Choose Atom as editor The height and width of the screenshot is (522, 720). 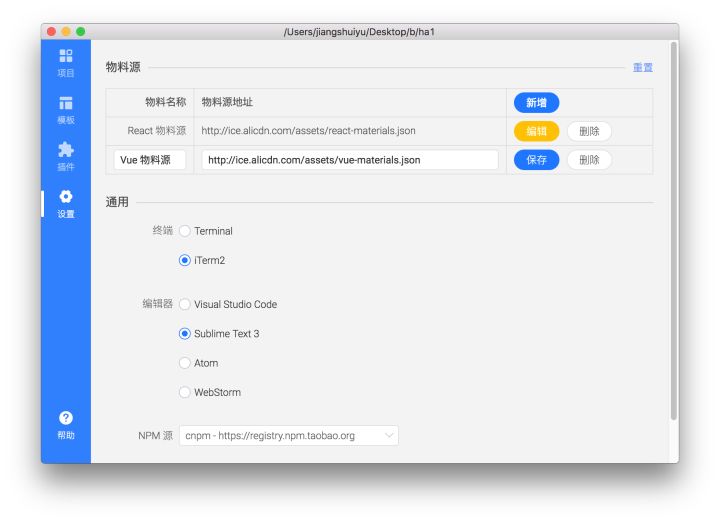pos(185,363)
